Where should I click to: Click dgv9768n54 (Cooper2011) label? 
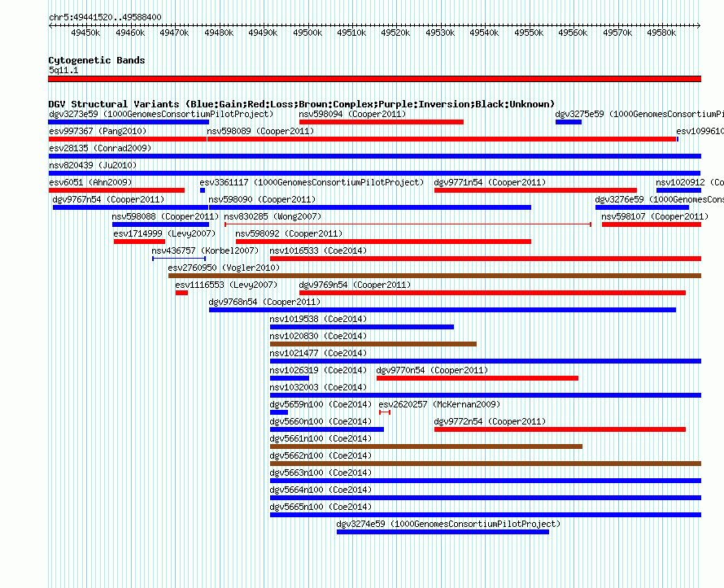coord(265,302)
